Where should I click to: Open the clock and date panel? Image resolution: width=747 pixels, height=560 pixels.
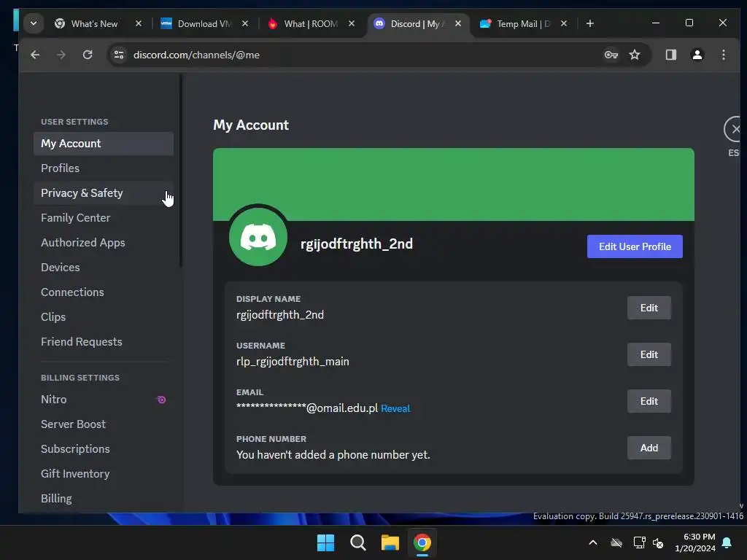click(695, 542)
